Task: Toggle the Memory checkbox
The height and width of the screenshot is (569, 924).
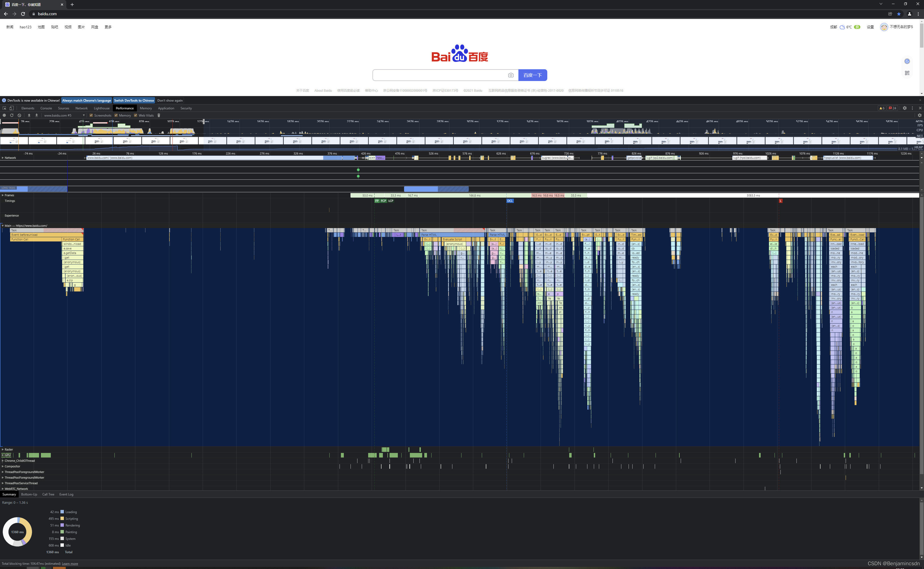Action: click(x=116, y=116)
